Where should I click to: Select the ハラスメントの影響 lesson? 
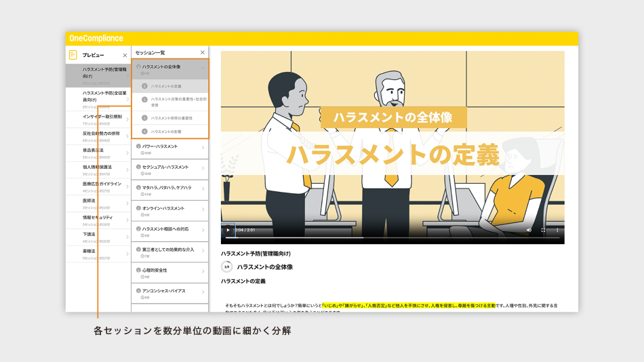166,131
